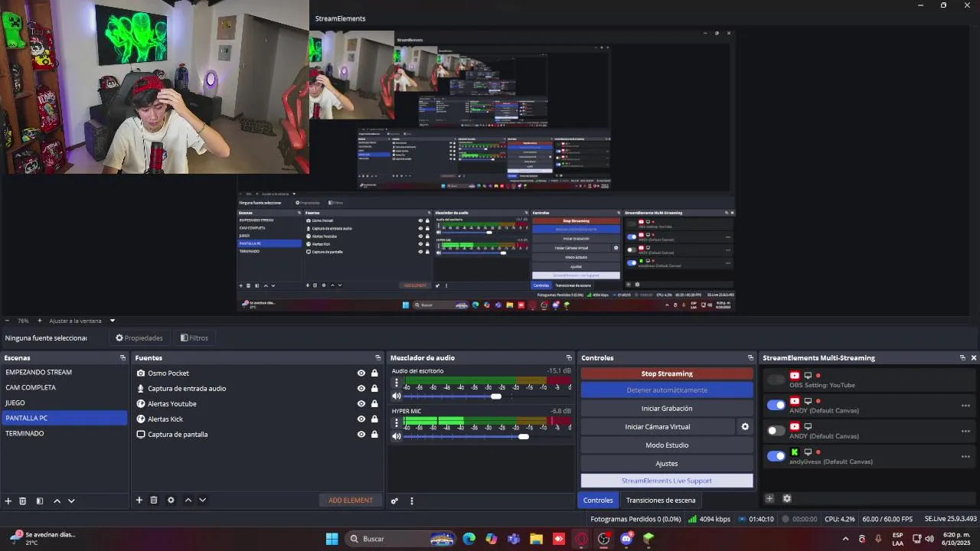Open options for Audio del escritorio channel
Image resolution: width=980 pixels, height=551 pixels.
point(396,382)
